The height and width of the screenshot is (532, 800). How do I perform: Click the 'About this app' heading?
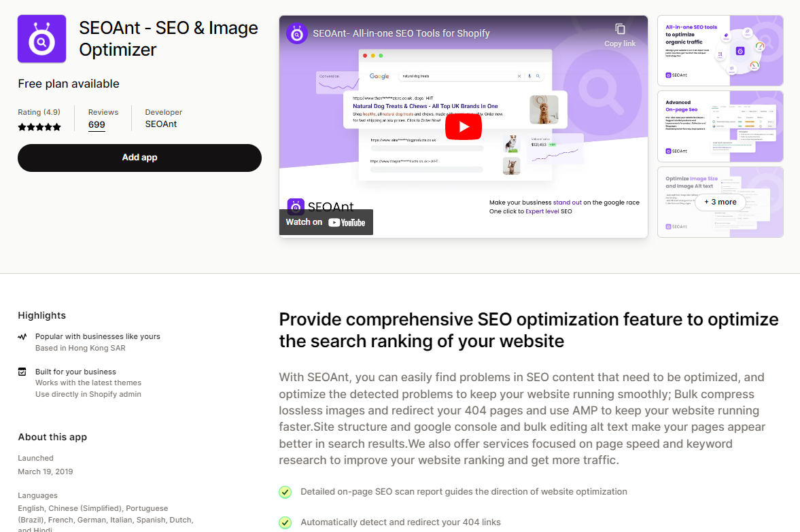click(x=52, y=437)
